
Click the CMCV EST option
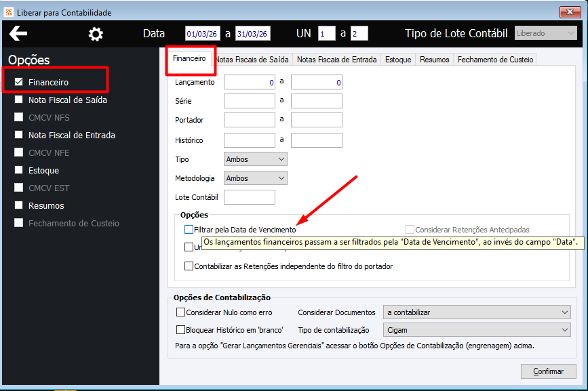pos(19,187)
